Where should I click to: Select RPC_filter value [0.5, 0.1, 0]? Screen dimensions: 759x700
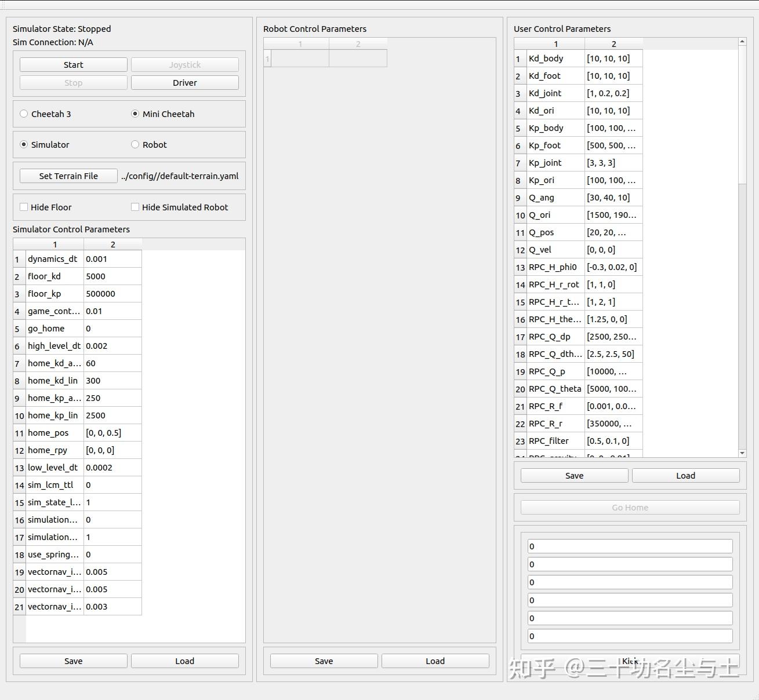pyautogui.click(x=613, y=441)
